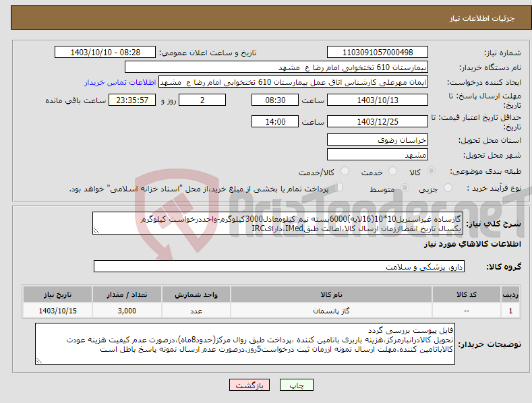Image resolution: width=532 pixels, height=403 pixels.
Task: Click the نام کالا column header
Action: pos(331,294)
